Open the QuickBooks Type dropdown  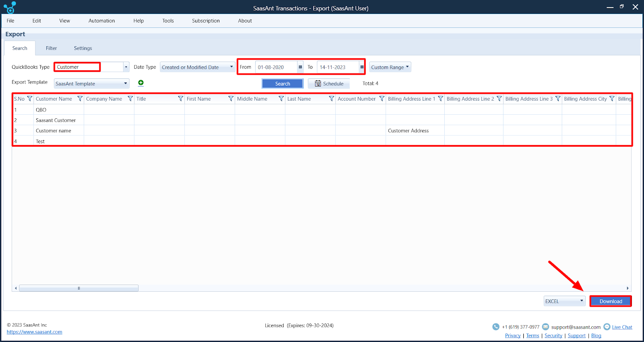point(126,67)
